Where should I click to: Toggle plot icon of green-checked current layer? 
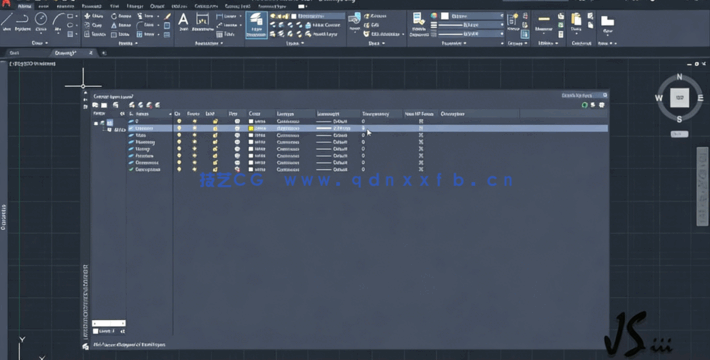(237, 169)
